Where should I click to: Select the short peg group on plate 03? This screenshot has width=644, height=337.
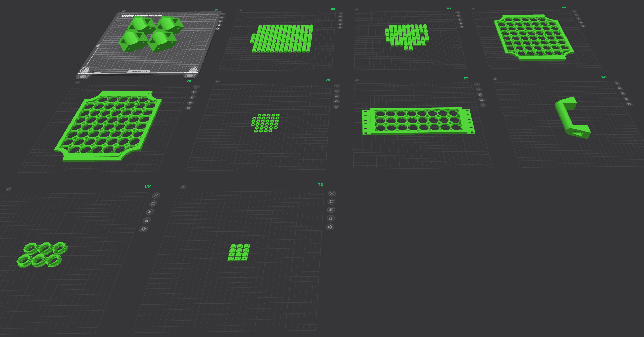tap(407, 37)
